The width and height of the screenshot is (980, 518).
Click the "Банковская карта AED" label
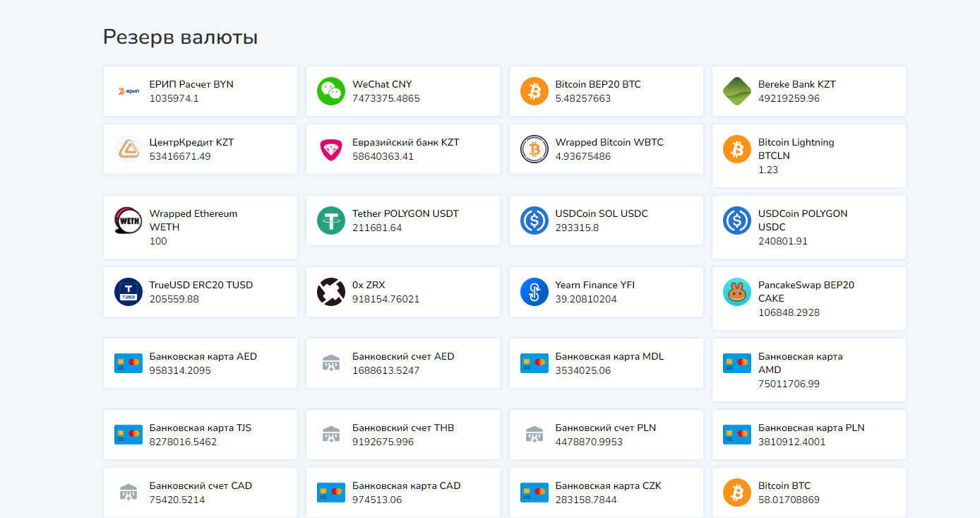[203, 356]
